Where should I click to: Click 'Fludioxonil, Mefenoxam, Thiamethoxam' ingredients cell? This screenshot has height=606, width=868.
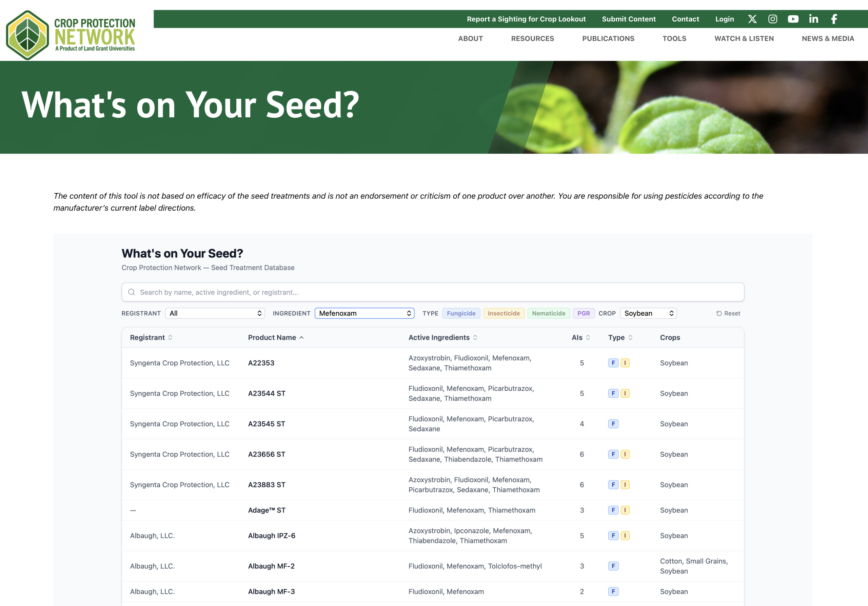point(471,510)
